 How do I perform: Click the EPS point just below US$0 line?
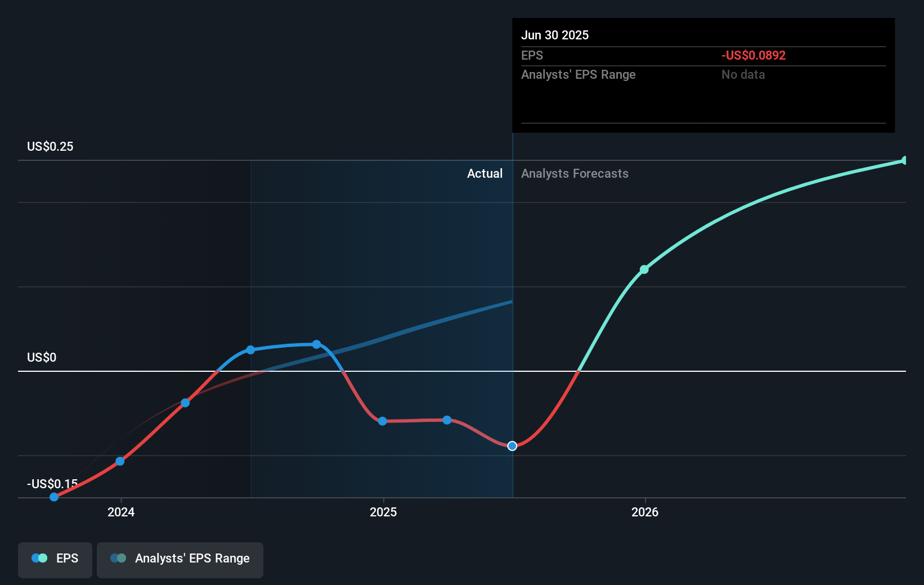click(185, 403)
